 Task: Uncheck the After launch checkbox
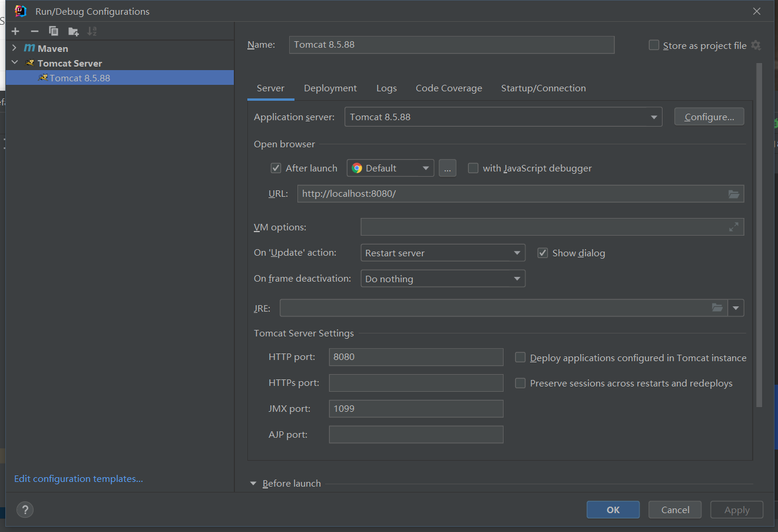pos(276,168)
